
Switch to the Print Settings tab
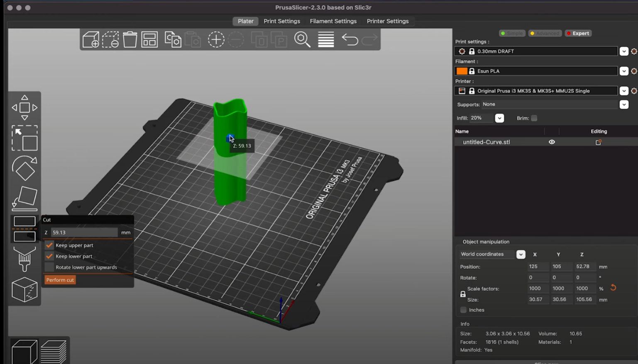pos(281,21)
